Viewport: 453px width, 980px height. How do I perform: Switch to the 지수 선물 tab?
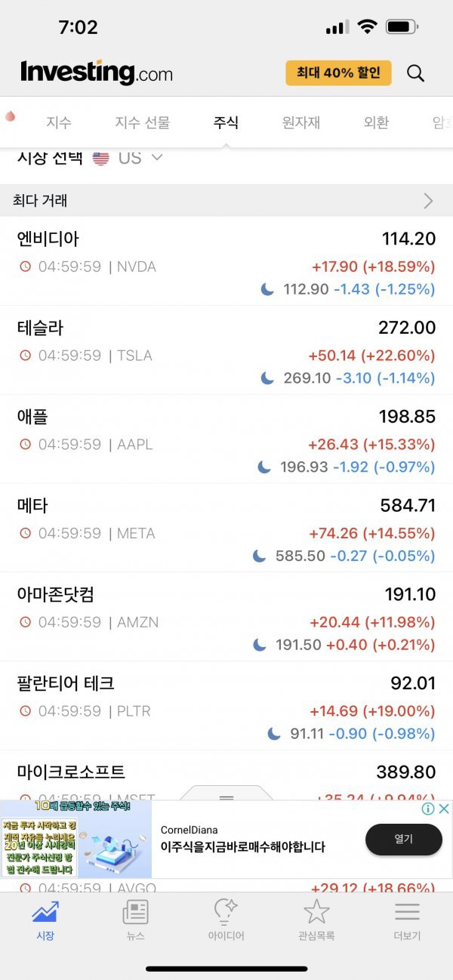(x=143, y=122)
